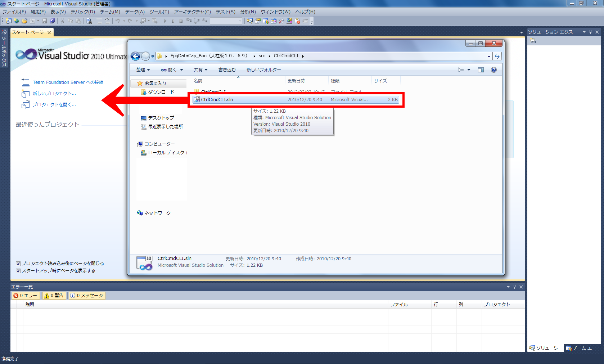Screen dimensions: 604x364
Task: Click the New Project toolbar icon
Action: pos(8,21)
